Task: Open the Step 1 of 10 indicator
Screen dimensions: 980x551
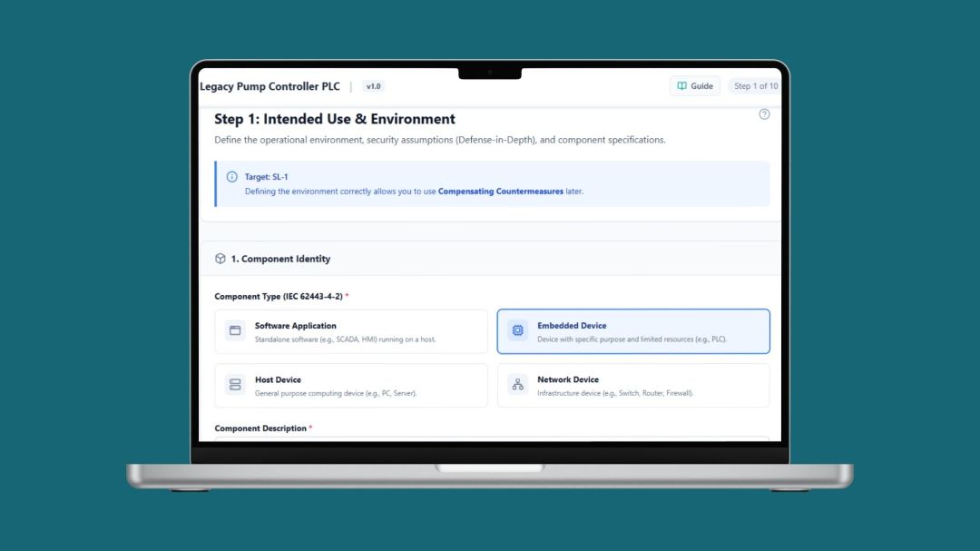Action: pyautogui.click(x=755, y=86)
